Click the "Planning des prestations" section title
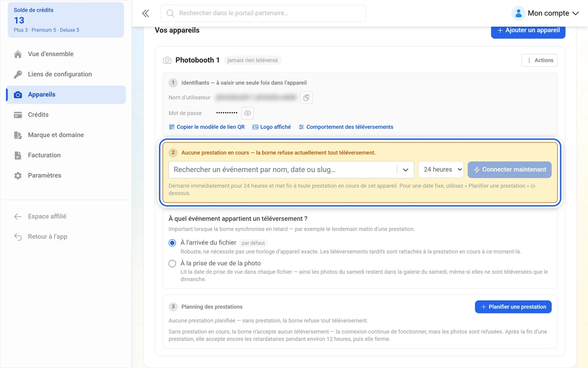Screen dimensions: 588x368 tap(212, 307)
